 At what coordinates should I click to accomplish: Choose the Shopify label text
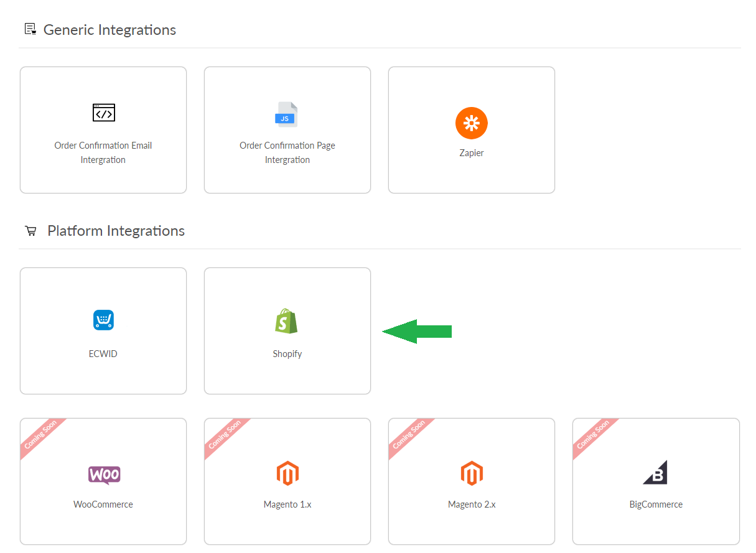coord(287,354)
